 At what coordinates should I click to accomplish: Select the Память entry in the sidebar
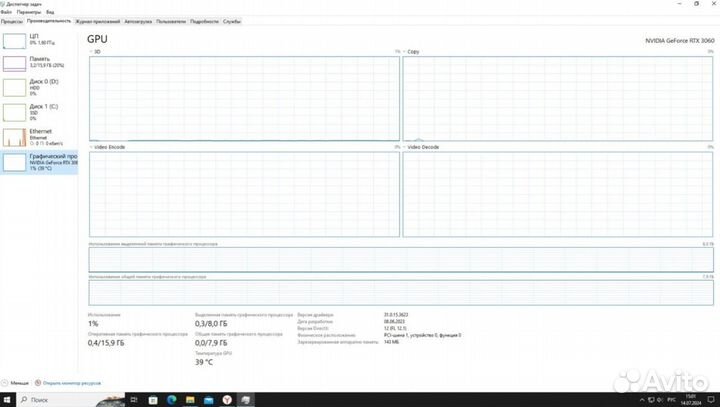pyautogui.click(x=39, y=63)
